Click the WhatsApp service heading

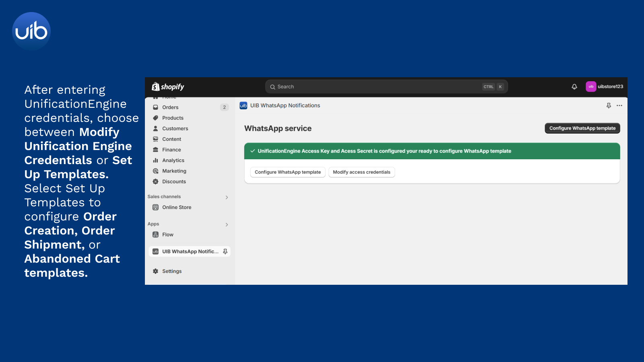278,129
